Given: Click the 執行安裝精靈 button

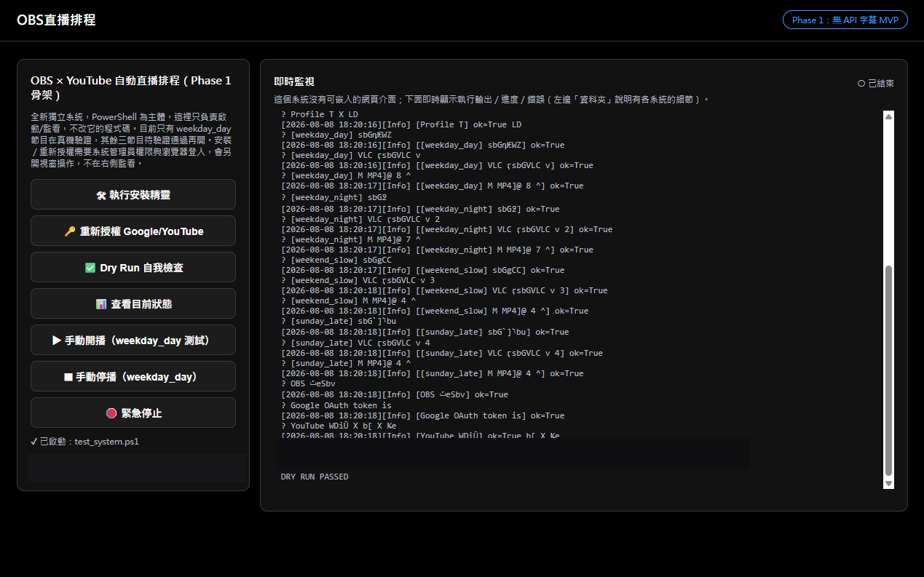Looking at the screenshot, I should (x=133, y=194).
